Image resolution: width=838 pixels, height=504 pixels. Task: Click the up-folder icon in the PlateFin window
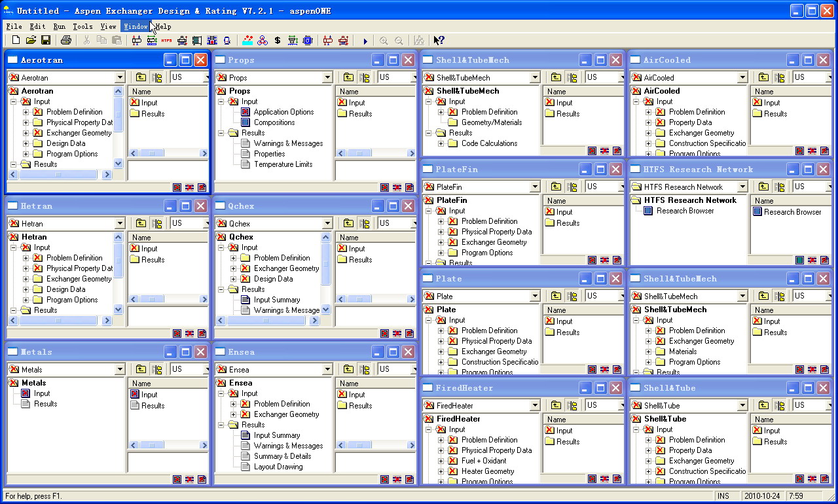556,187
